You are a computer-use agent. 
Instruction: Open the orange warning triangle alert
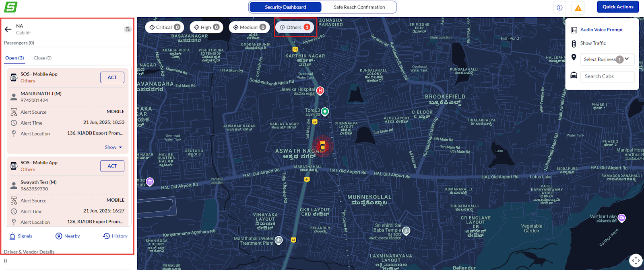[x=578, y=8]
